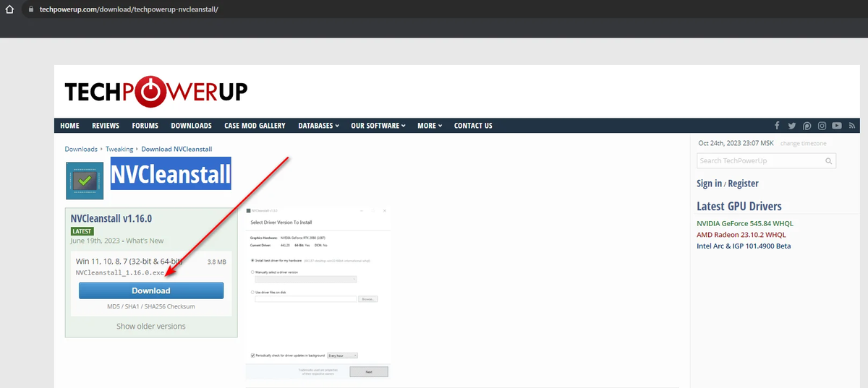
Task: Open the Downloads section
Action: (x=191, y=126)
